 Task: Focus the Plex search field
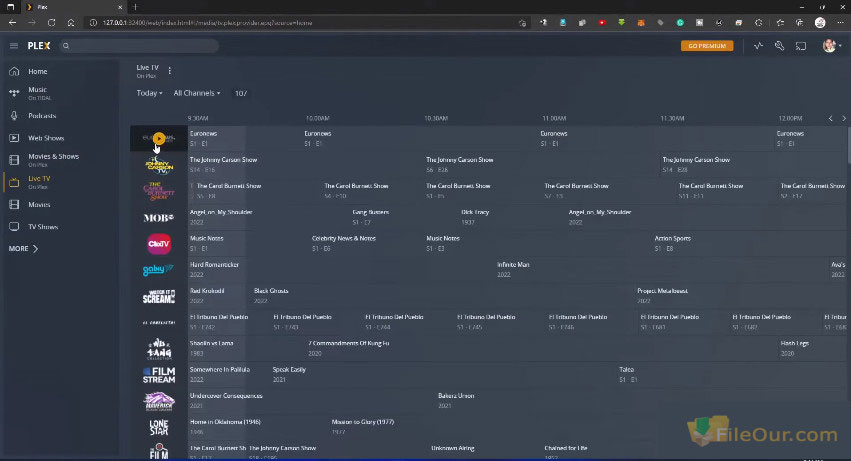[x=139, y=46]
